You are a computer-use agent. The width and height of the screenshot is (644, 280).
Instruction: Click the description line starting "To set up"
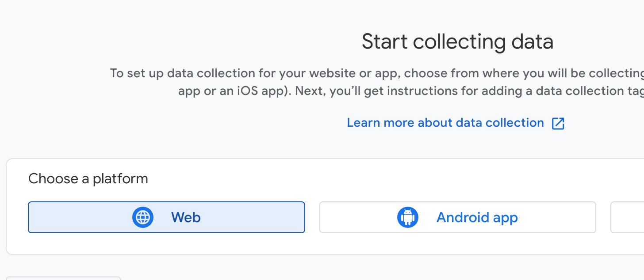377,73
